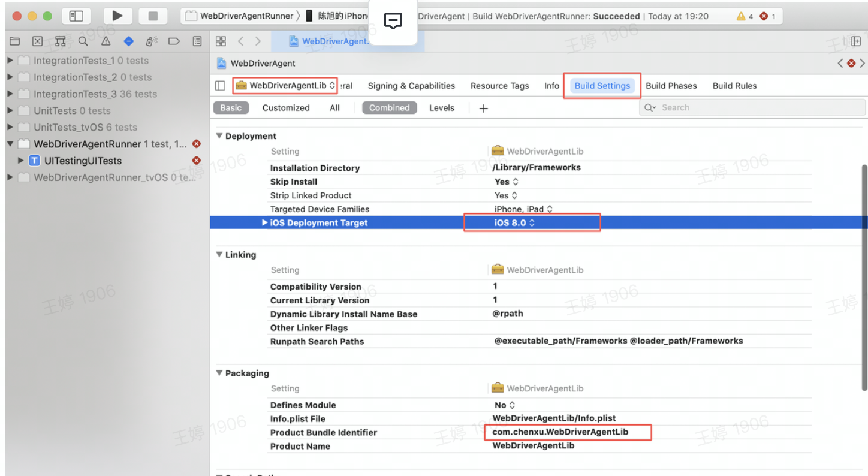This screenshot has height=476, width=868.
Task: Open the Signing & Capabilities tab
Action: click(411, 86)
